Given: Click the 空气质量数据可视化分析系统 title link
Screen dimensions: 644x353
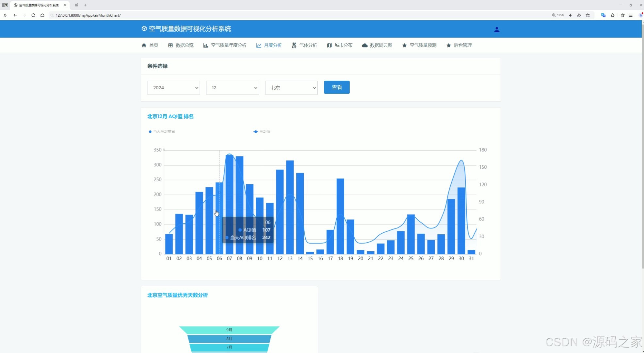Looking at the screenshot, I should (190, 29).
